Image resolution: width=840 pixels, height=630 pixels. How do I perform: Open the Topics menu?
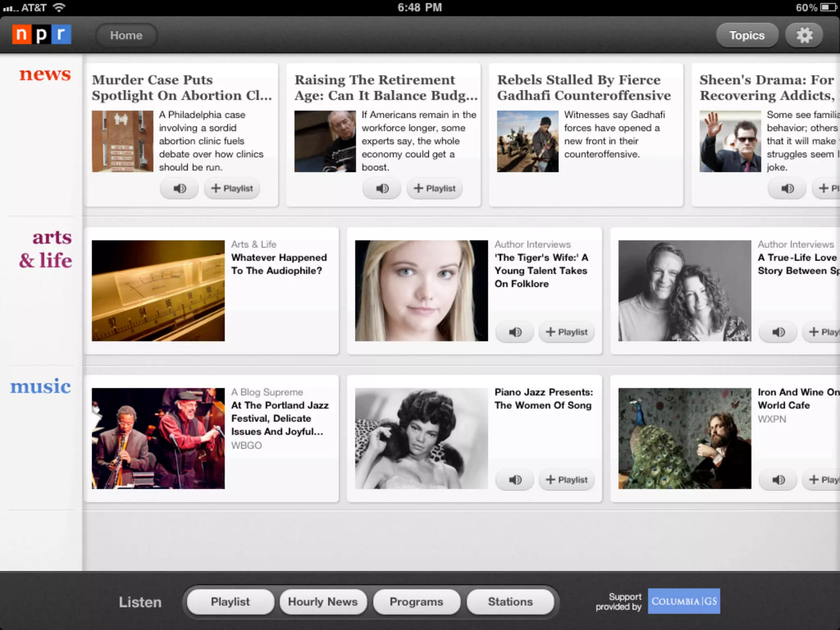pos(746,35)
